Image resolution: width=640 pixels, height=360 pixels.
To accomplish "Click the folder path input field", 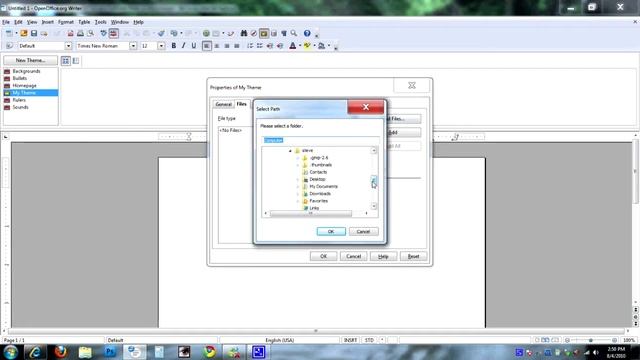I will point(320,140).
